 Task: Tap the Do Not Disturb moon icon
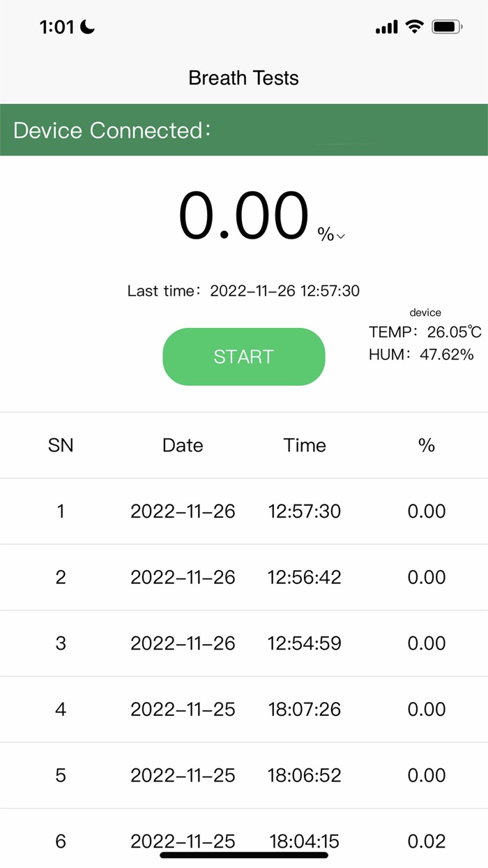tap(86, 26)
